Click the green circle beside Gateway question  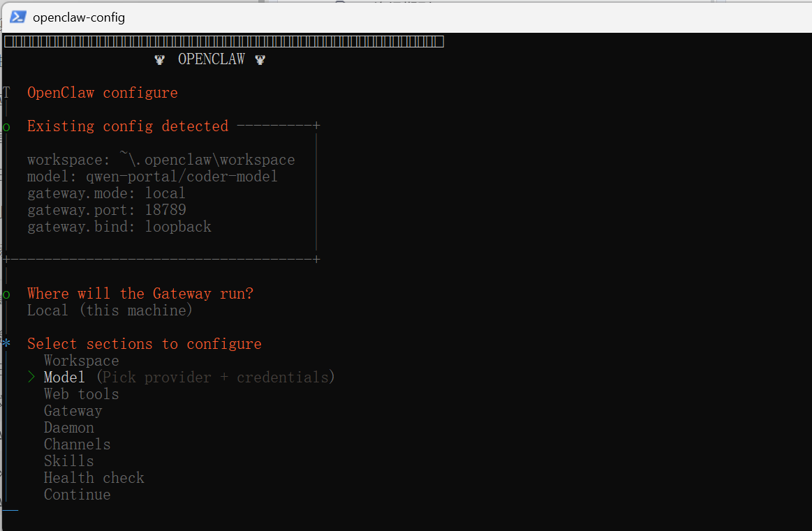point(6,295)
